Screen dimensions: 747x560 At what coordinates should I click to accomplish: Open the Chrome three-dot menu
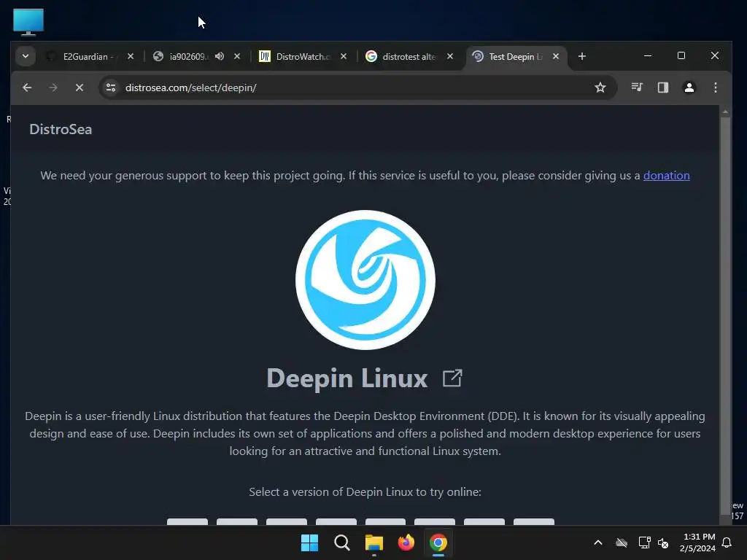pyautogui.click(x=716, y=87)
